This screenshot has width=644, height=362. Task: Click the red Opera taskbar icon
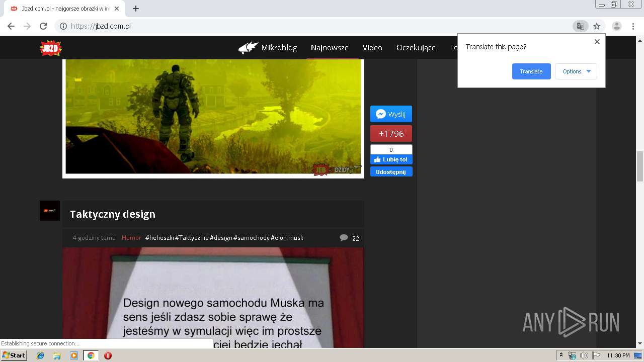pos(108,355)
